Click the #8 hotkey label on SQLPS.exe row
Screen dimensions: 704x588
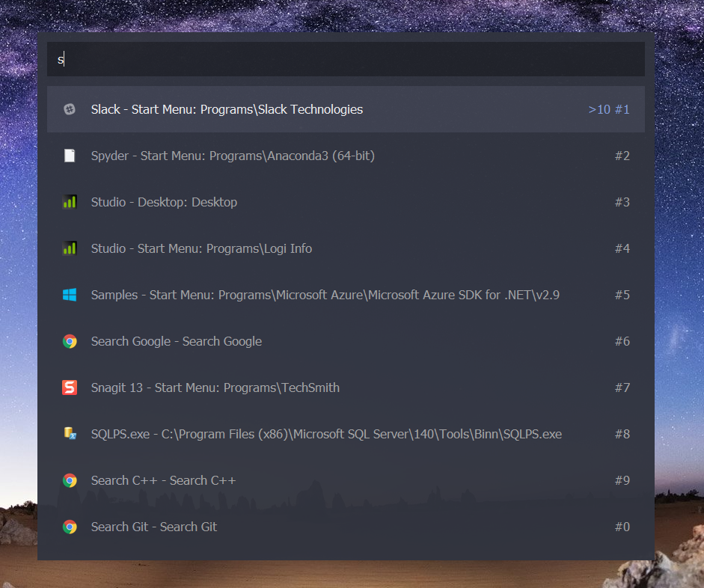[x=622, y=434]
